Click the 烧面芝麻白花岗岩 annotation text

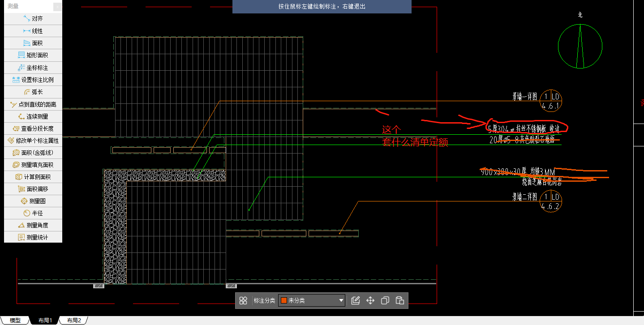543,181
